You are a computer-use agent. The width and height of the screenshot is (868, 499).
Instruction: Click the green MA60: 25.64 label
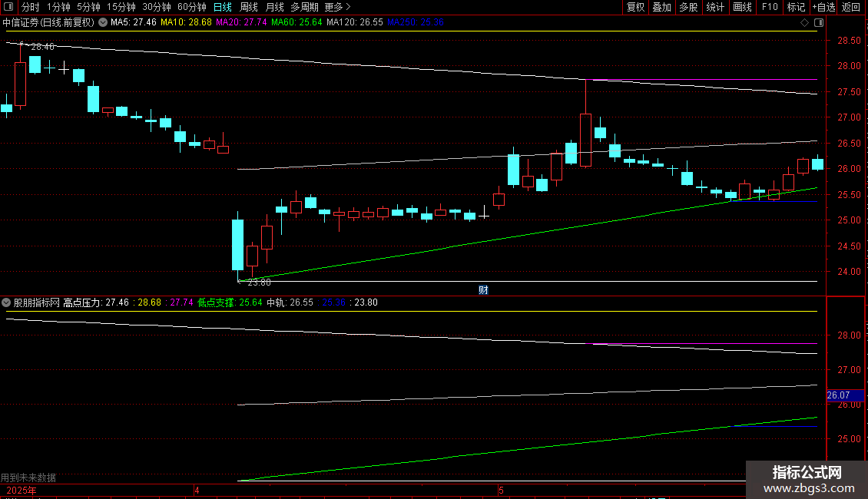[x=297, y=23]
